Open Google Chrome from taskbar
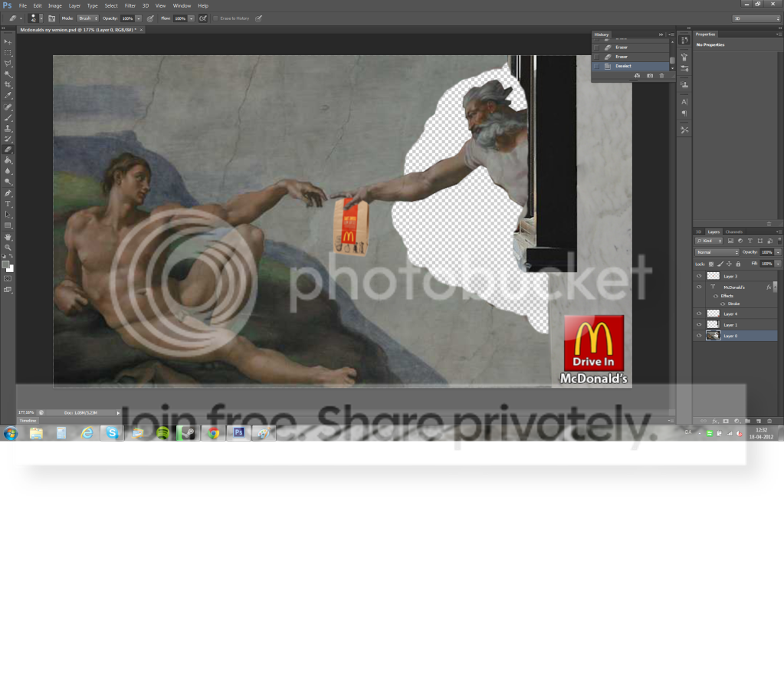 click(x=214, y=433)
